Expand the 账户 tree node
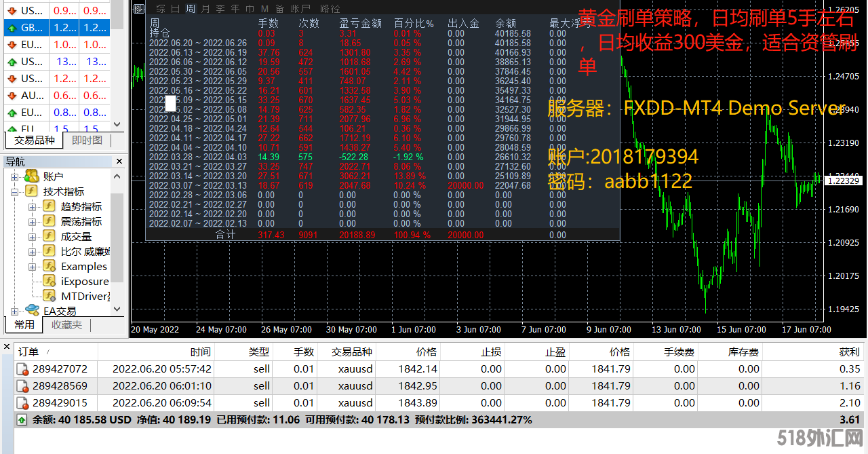This screenshot has width=868, height=454. click(15, 176)
